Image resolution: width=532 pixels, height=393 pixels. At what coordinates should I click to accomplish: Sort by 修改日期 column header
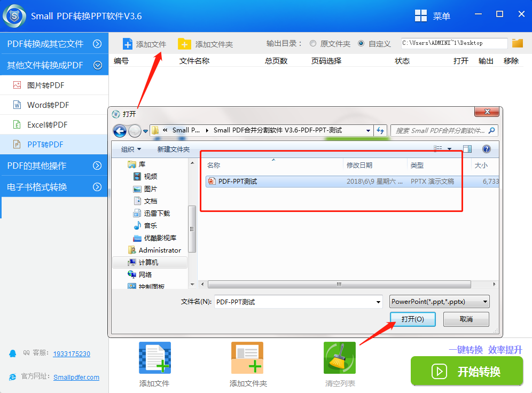click(359, 165)
